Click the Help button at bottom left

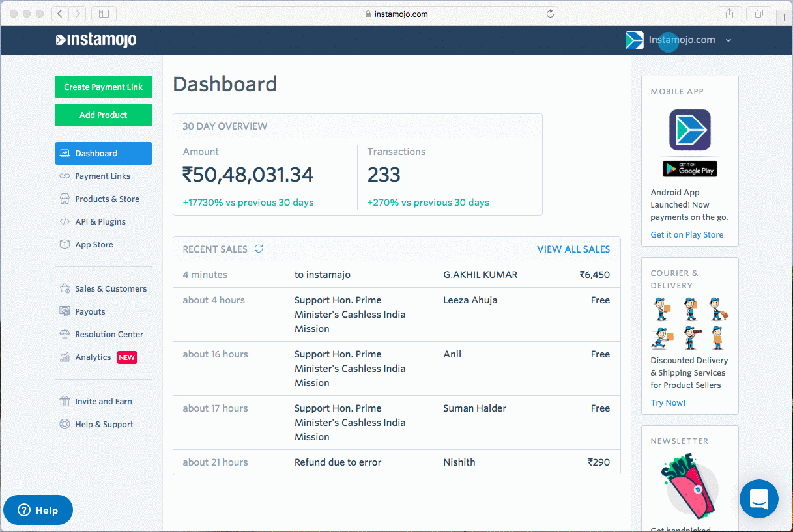(38, 511)
